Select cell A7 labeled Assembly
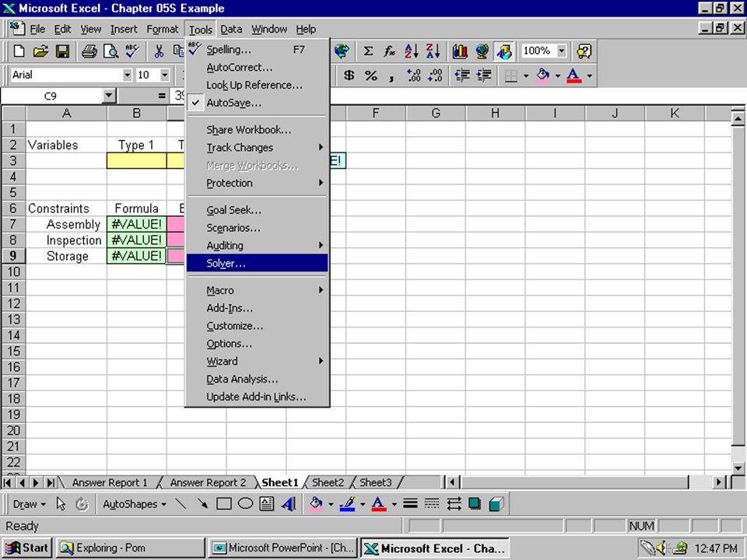Viewport: 747px width, 560px height. pos(67,224)
